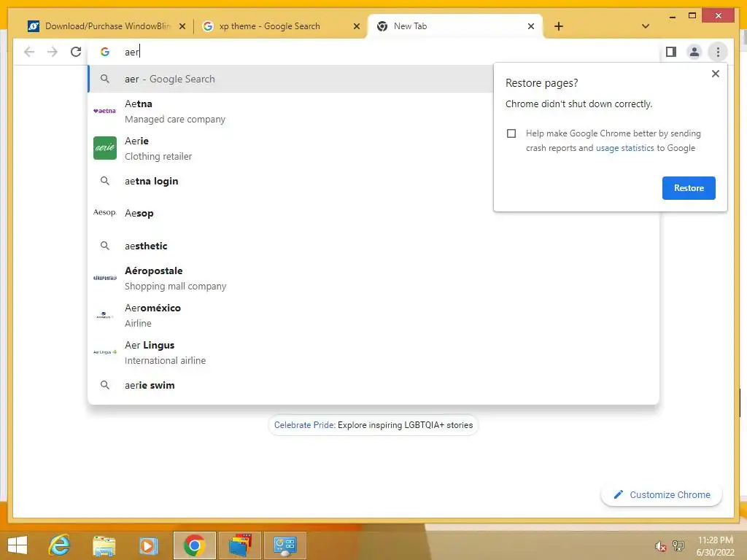This screenshot has height=560, width=747.
Task: Choose the Aerie clothing retailer suggestion
Action: pos(290,149)
